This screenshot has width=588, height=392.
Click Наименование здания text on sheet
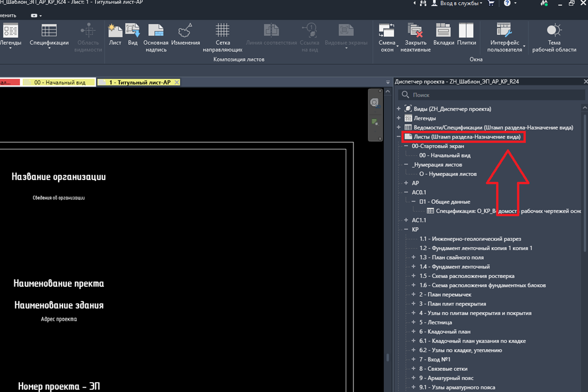(x=59, y=305)
